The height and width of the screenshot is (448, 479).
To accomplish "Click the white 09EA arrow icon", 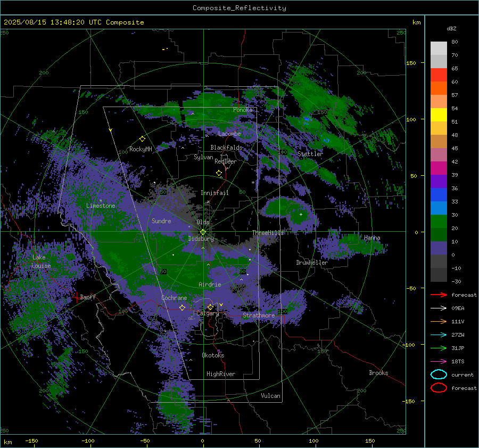I will [439, 308].
